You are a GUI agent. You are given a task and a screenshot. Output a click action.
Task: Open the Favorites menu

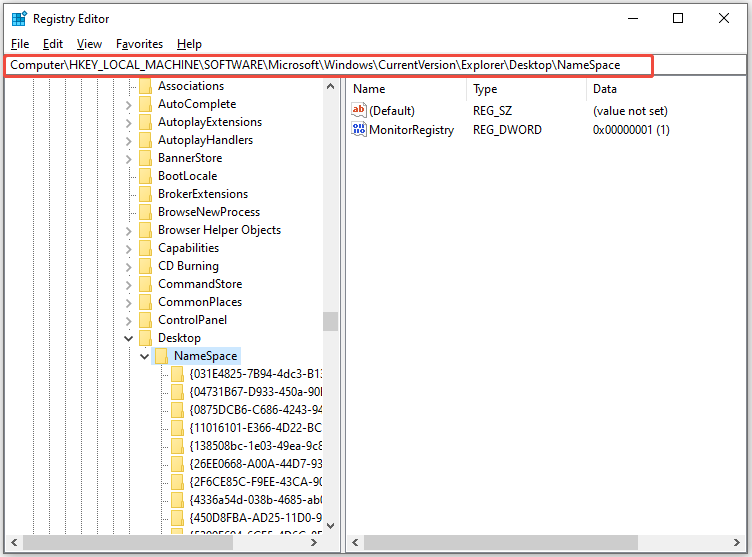140,44
